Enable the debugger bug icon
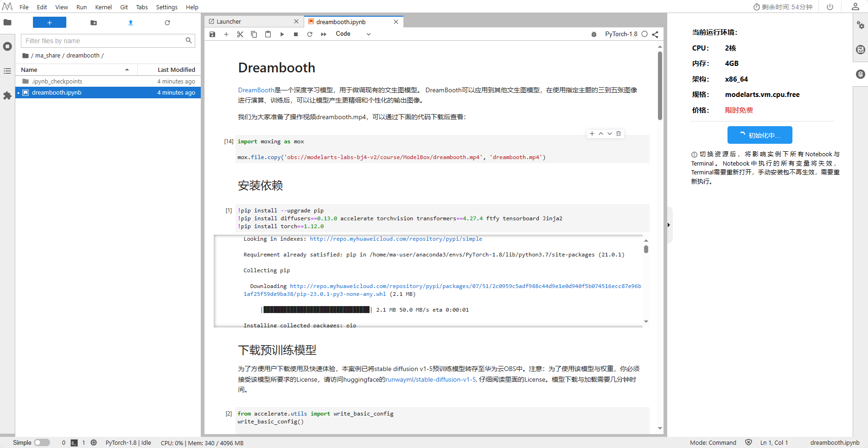The image size is (868, 448). (x=594, y=34)
